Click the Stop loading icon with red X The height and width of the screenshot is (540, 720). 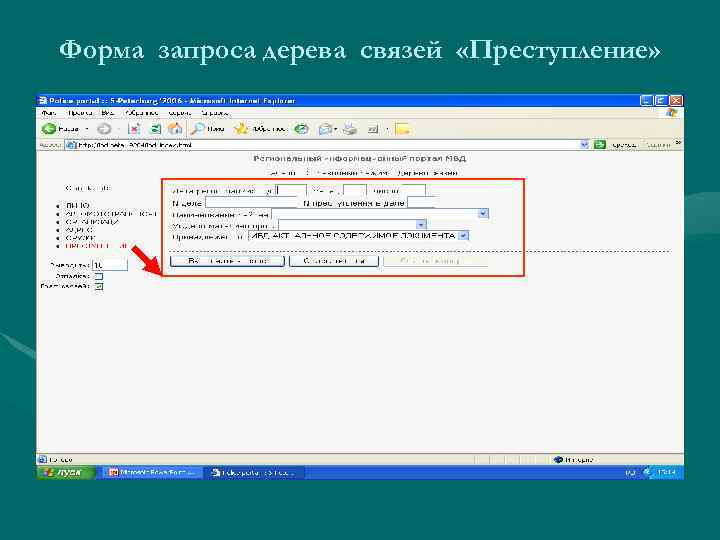(x=134, y=129)
